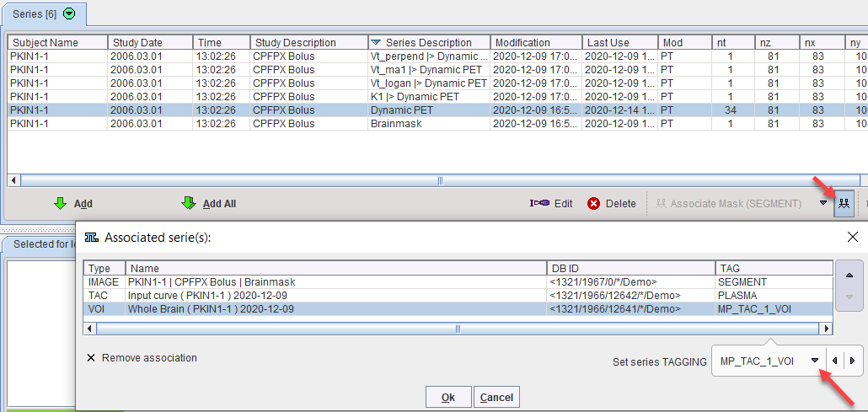Click the DB ID column header

(630, 269)
